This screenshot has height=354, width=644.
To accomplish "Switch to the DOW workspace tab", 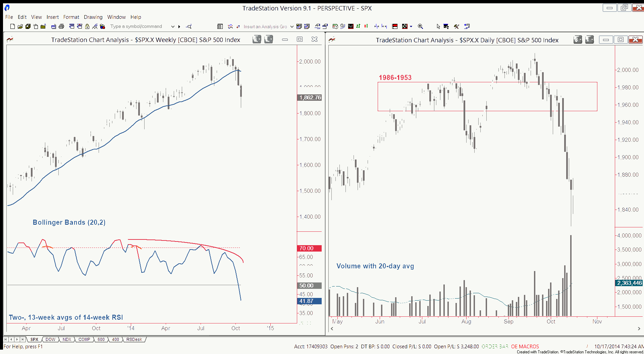I will pos(50,340).
